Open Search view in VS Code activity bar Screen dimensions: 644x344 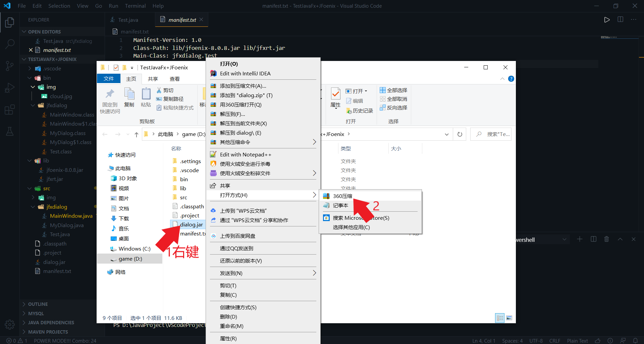pos(10,44)
